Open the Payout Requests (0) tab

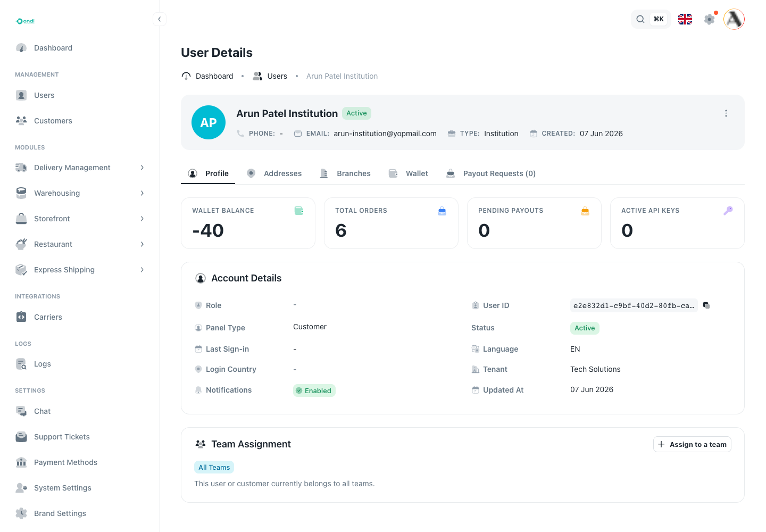[x=491, y=173]
